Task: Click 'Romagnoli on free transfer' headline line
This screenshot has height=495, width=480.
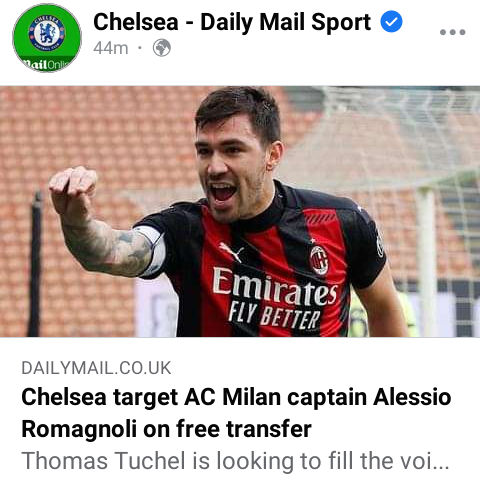Action: point(166,429)
